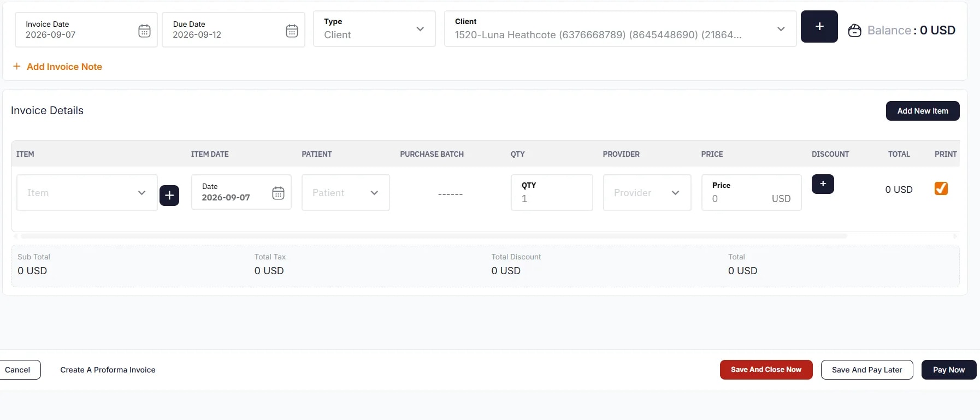Click Save And Pay Later
Image resolution: width=980 pixels, height=420 pixels.
tap(867, 370)
